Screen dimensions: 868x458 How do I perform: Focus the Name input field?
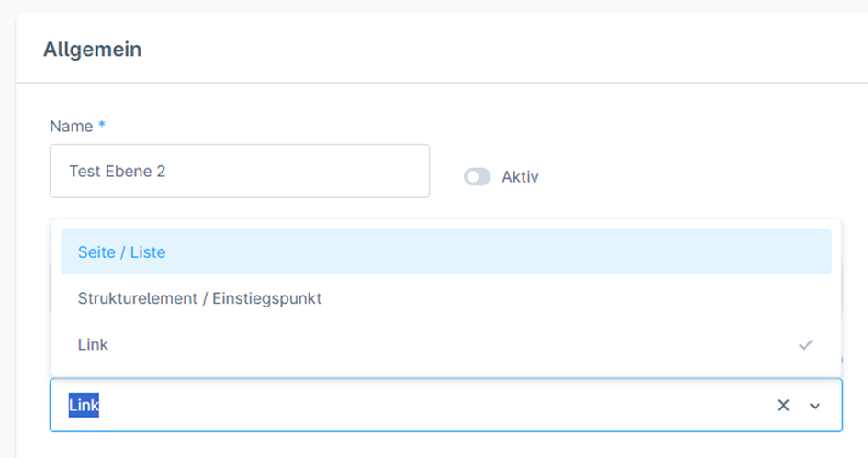(x=239, y=171)
